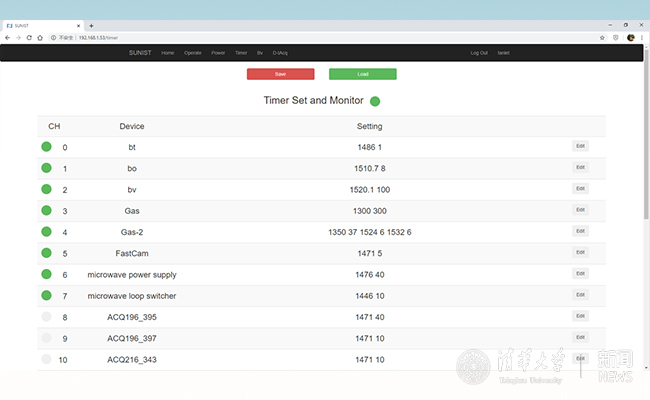650x400 pixels.
Task: Toggle the grey status dot for channel 8
Action: point(46,317)
